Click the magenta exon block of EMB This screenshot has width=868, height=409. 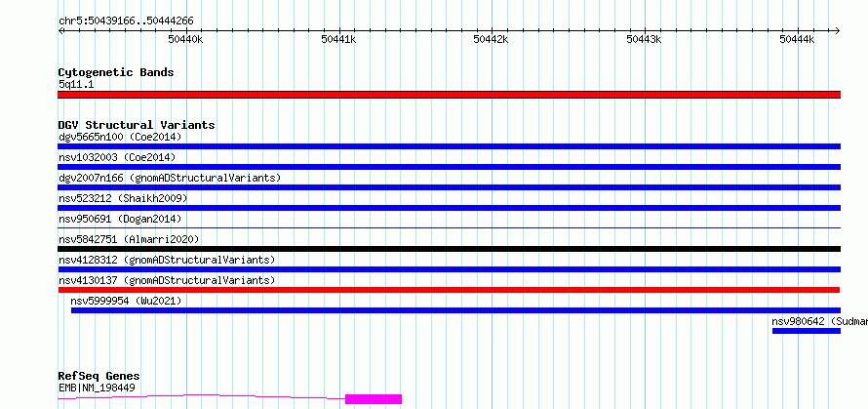[374, 399]
